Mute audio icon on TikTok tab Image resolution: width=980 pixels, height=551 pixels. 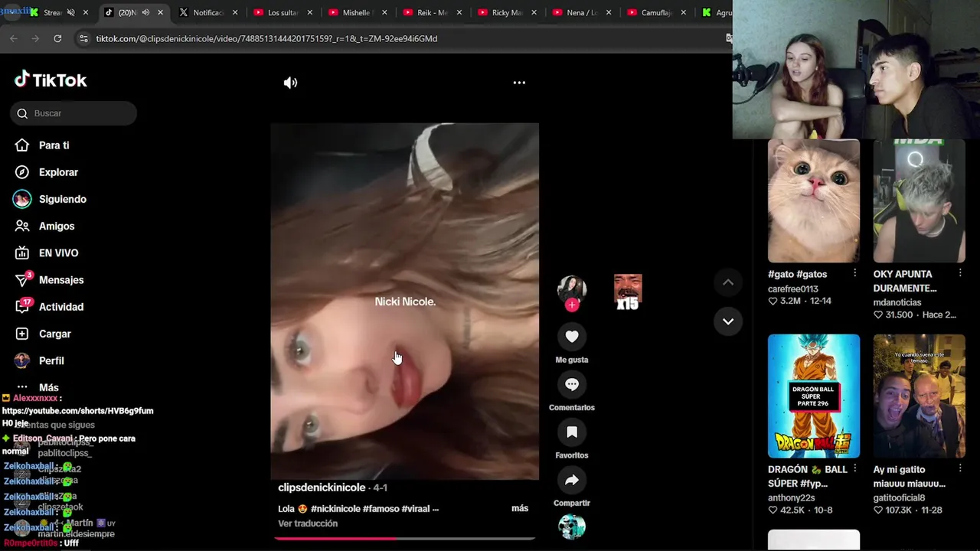[x=145, y=12]
